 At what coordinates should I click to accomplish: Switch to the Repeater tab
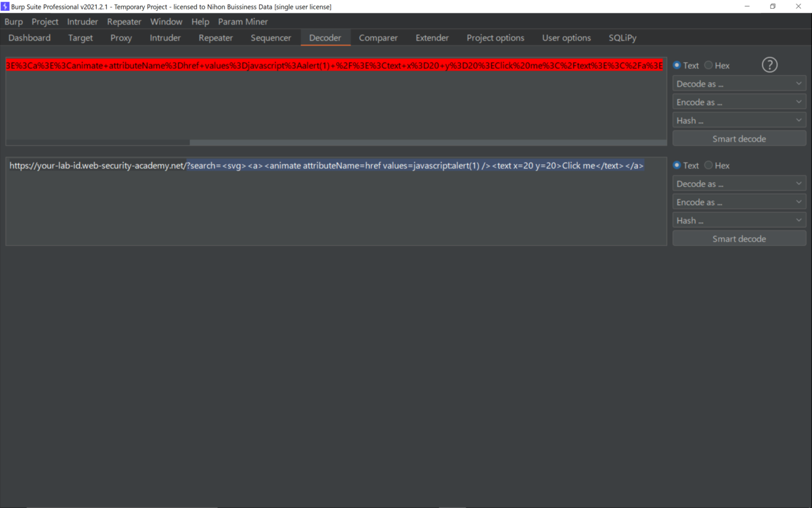tap(216, 38)
